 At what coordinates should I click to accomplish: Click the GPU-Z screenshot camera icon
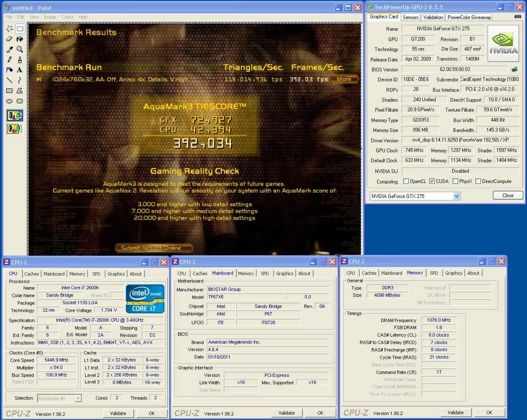click(517, 17)
